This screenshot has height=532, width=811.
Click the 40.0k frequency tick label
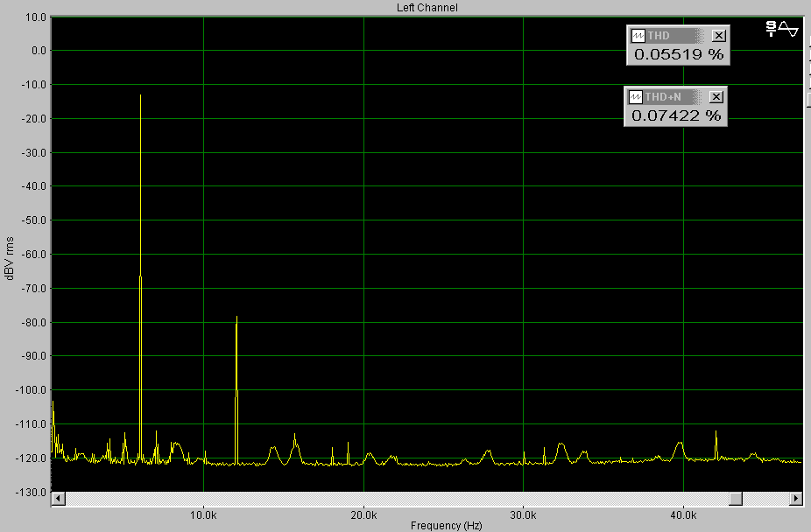pos(683,515)
